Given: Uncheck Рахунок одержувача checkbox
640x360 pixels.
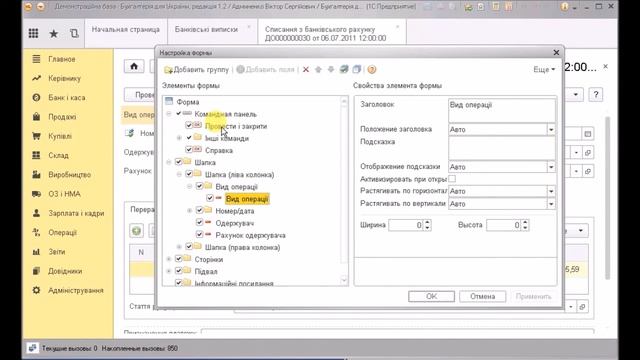Looking at the screenshot, I should (x=200, y=234).
